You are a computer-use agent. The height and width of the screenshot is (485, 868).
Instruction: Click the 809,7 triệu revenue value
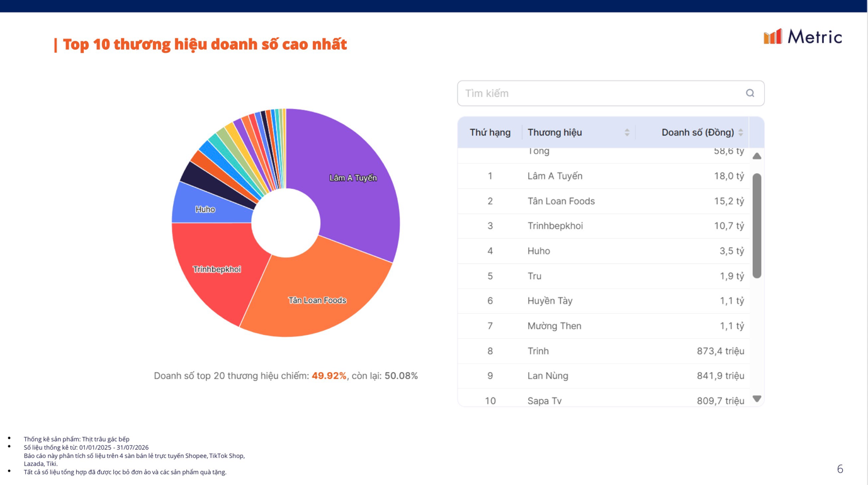tap(720, 401)
